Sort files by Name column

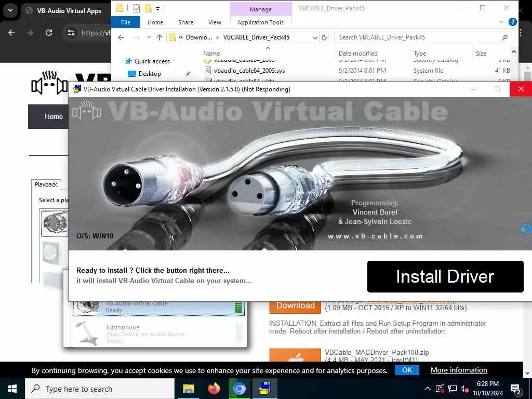(x=211, y=54)
